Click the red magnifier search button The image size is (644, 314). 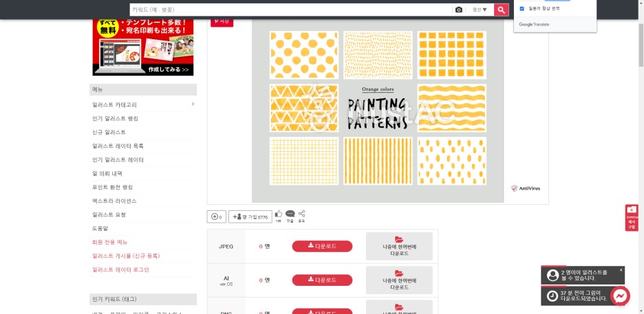[x=501, y=10]
